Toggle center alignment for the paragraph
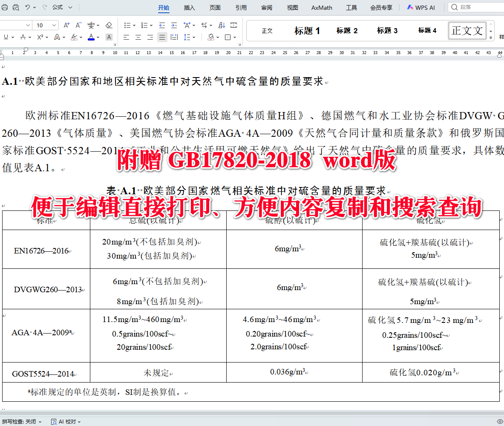Image resolution: width=504 pixels, height=426 pixels. click(138, 37)
